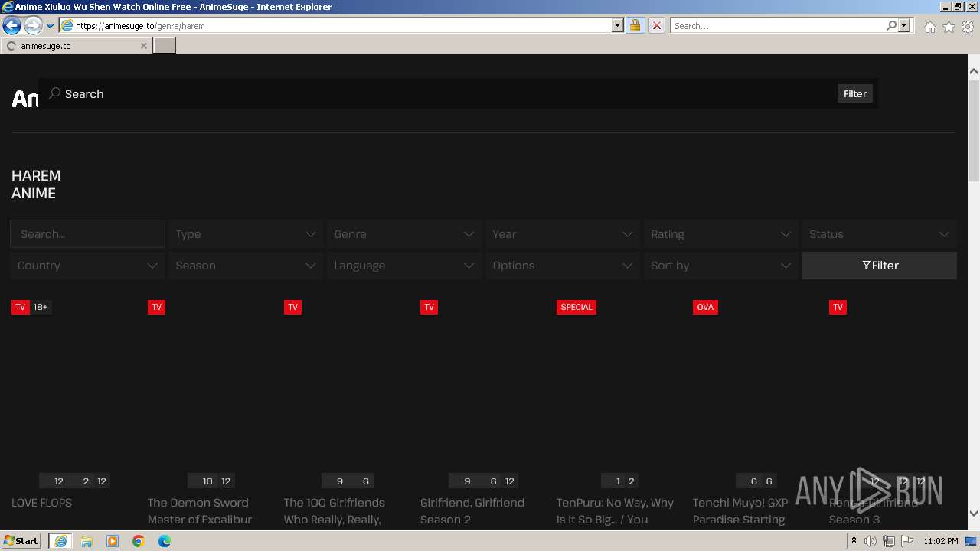The image size is (980, 551).
Task: Open the IE Home icon
Action: pyautogui.click(x=929, y=27)
